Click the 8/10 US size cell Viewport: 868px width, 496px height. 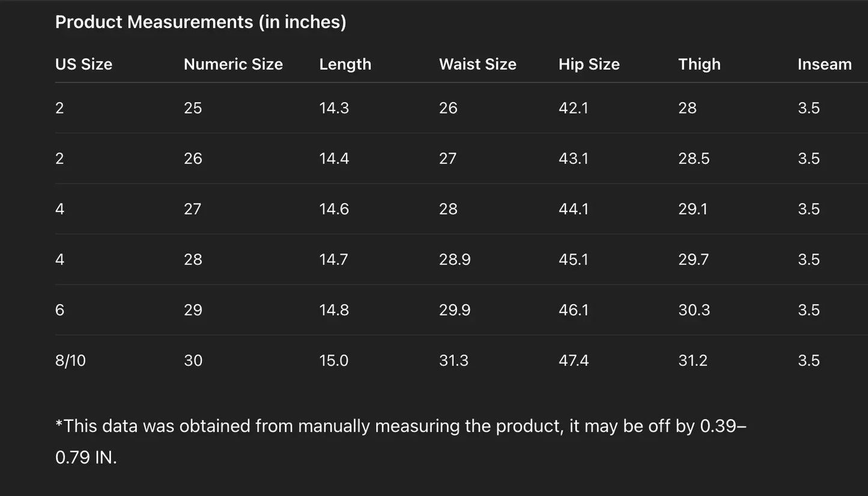click(70, 361)
